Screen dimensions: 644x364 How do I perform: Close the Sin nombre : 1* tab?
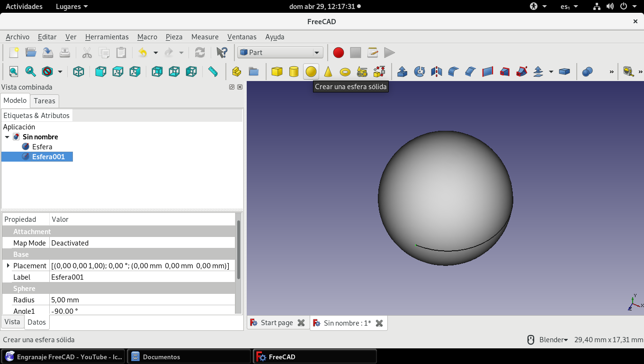pos(379,323)
